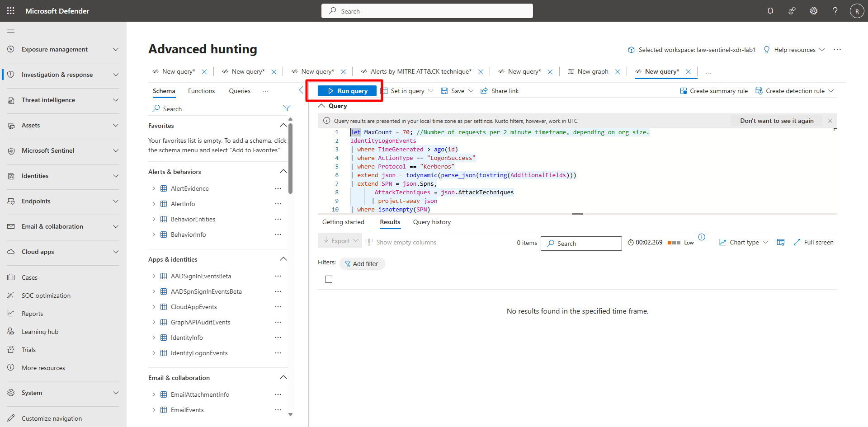Click the schema pane vertical scrollbar
The image size is (868, 427).
pyautogui.click(x=290, y=158)
